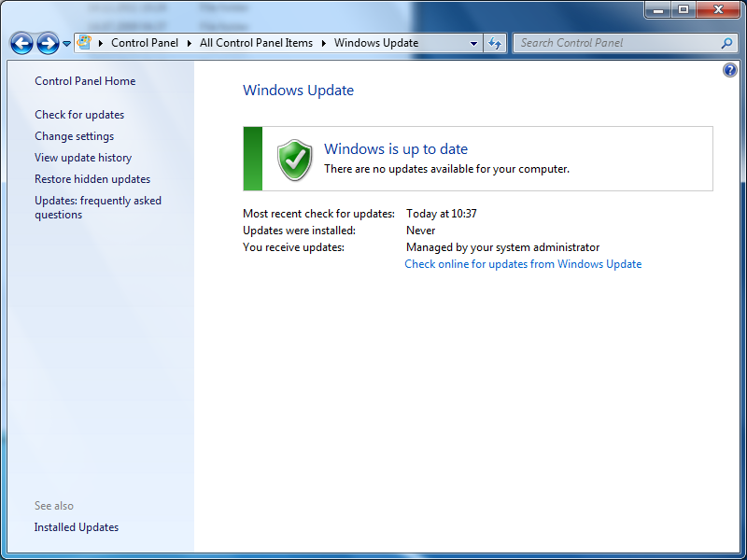Open help with the question mark icon
The image size is (747, 560).
coord(730,71)
